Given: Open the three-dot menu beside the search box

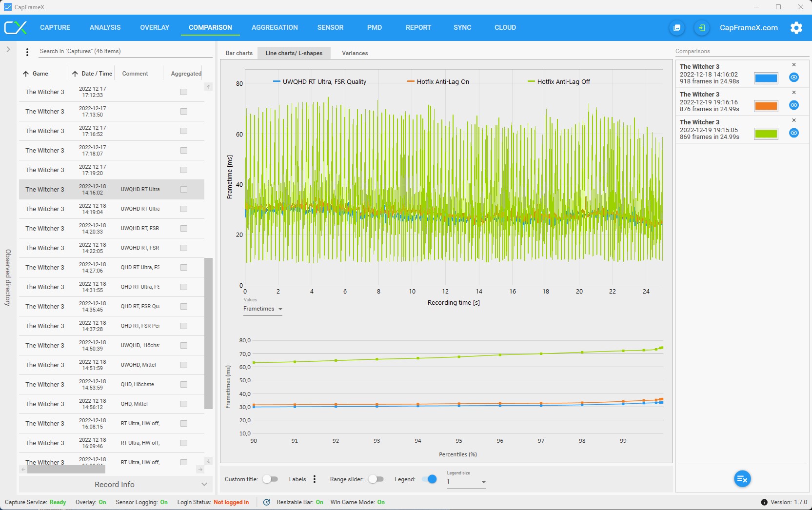Looking at the screenshot, I should click(x=27, y=52).
